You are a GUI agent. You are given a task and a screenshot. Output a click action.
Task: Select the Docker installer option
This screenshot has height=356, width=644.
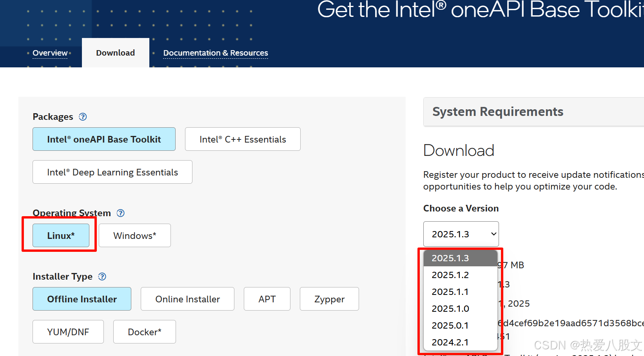pos(144,331)
